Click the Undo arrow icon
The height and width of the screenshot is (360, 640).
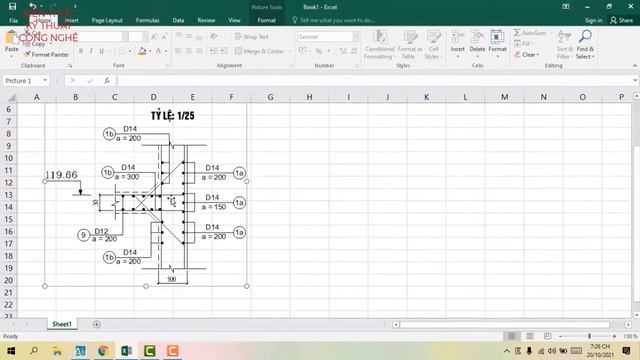click(x=33, y=6)
